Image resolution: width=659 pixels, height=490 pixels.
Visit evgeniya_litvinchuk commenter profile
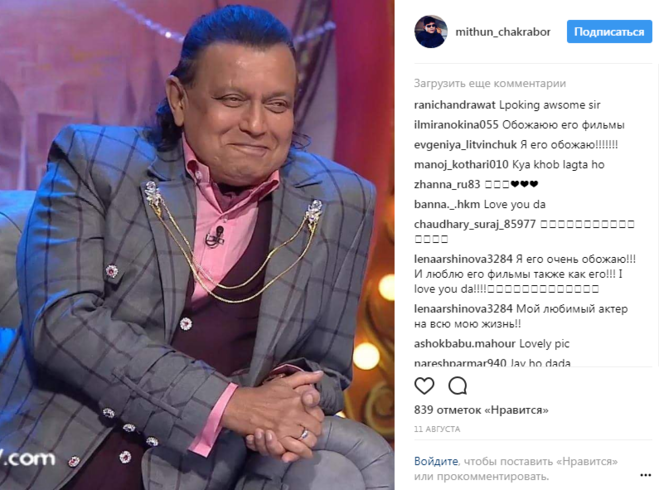[x=465, y=145]
